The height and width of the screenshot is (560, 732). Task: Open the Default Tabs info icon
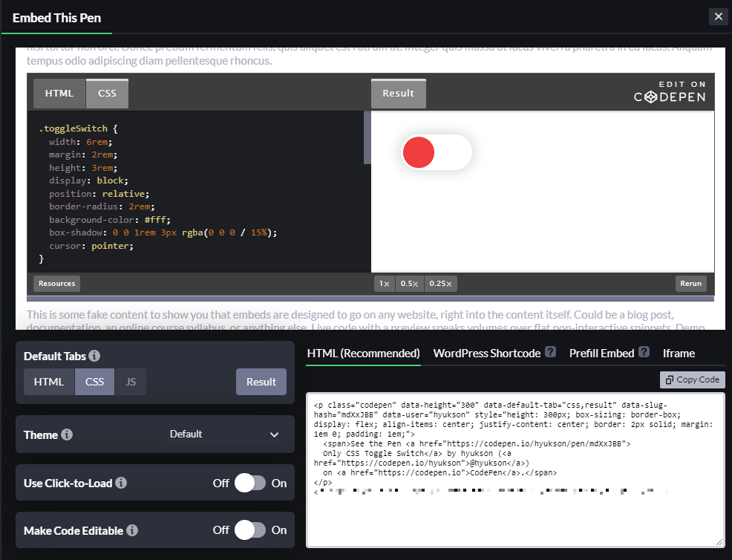point(94,356)
